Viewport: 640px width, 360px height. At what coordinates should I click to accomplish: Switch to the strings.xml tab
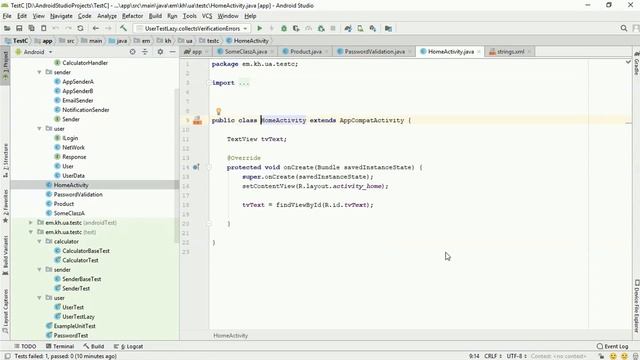tap(510, 51)
